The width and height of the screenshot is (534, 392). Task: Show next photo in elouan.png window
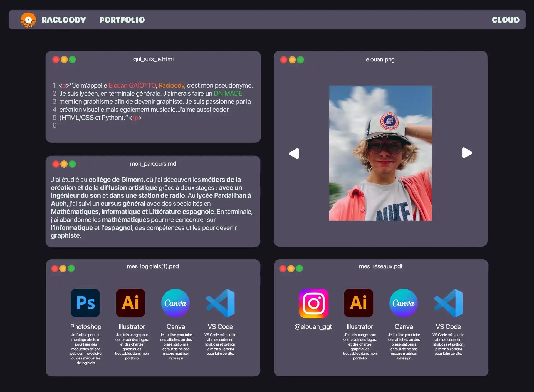[x=467, y=153]
